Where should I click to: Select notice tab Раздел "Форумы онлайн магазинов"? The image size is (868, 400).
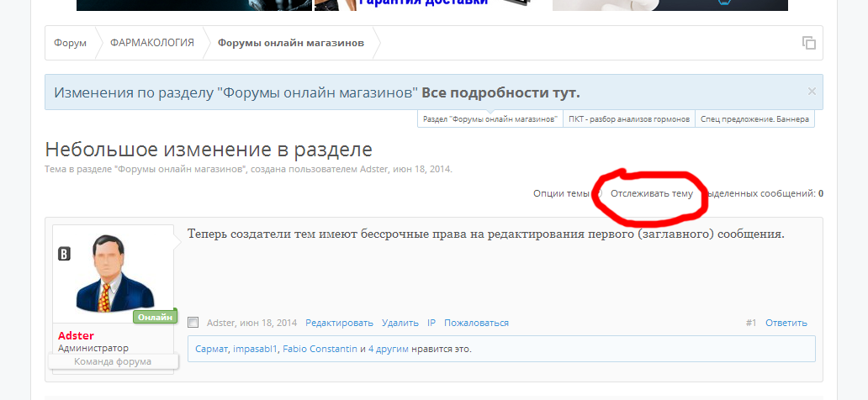tap(490, 119)
